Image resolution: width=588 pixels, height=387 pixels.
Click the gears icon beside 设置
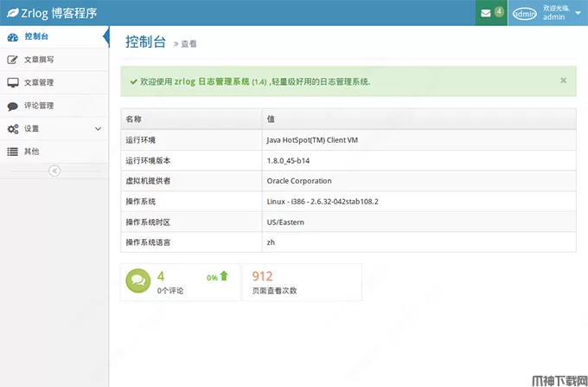13,129
